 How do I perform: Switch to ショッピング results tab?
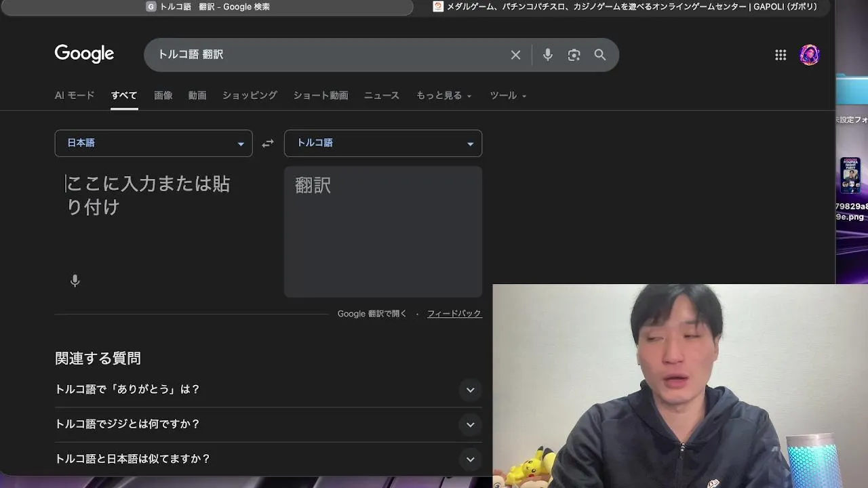tap(250, 96)
